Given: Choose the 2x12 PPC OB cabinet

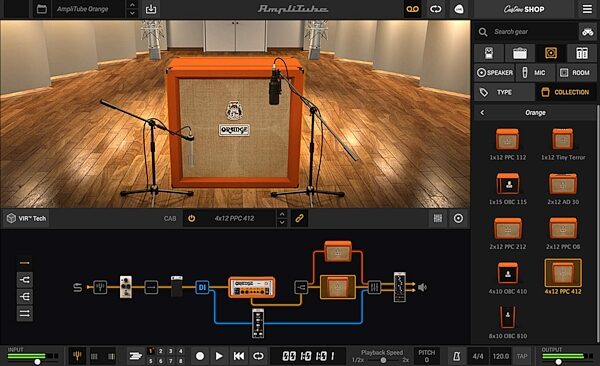Looking at the screenshot, I should (563, 233).
